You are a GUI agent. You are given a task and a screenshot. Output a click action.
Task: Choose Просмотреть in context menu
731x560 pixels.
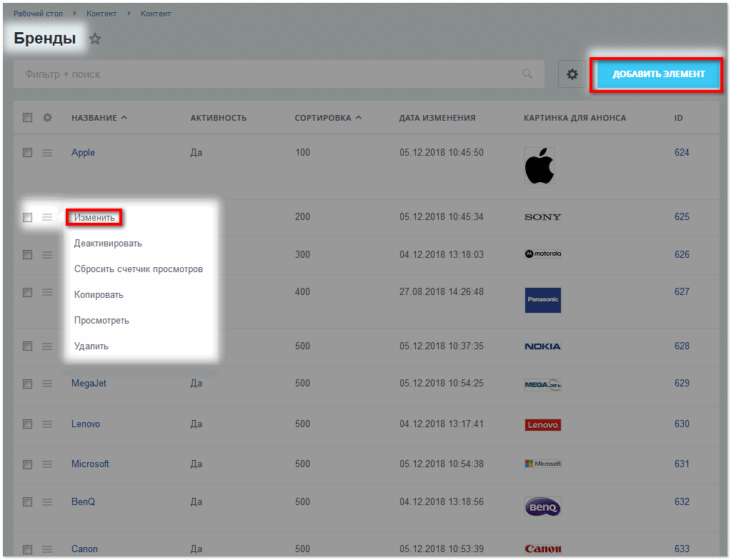pyautogui.click(x=101, y=321)
